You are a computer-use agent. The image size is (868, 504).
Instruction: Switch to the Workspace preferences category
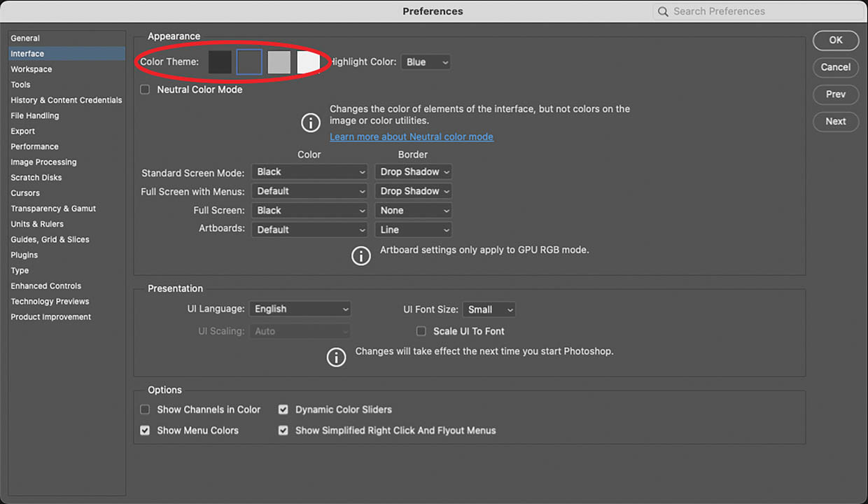click(31, 69)
